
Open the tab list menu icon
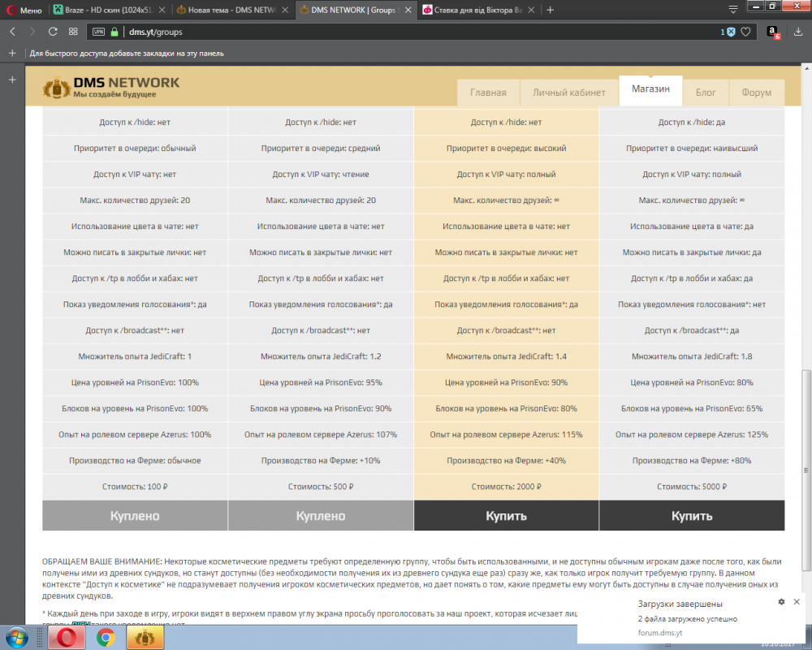coord(732,9)
